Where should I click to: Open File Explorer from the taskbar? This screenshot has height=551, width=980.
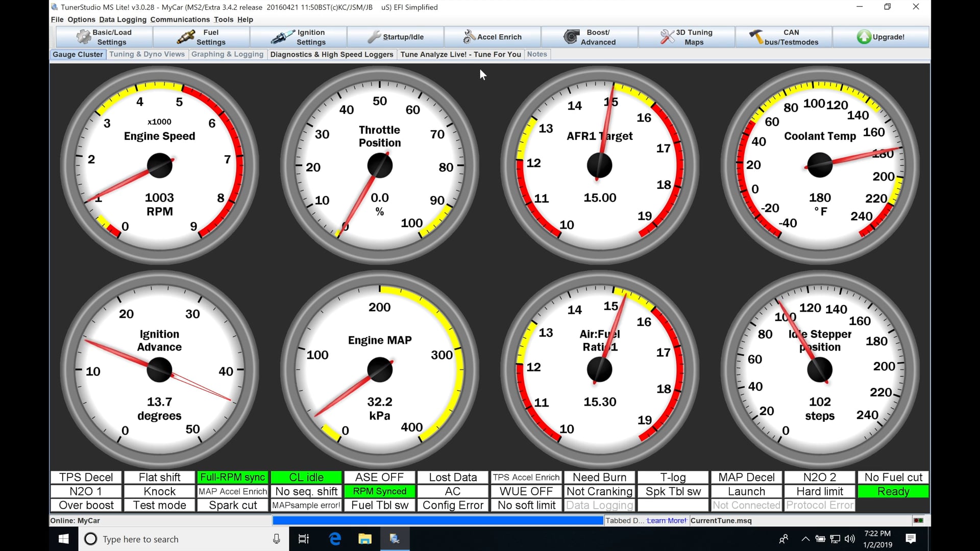coord(364,539)
